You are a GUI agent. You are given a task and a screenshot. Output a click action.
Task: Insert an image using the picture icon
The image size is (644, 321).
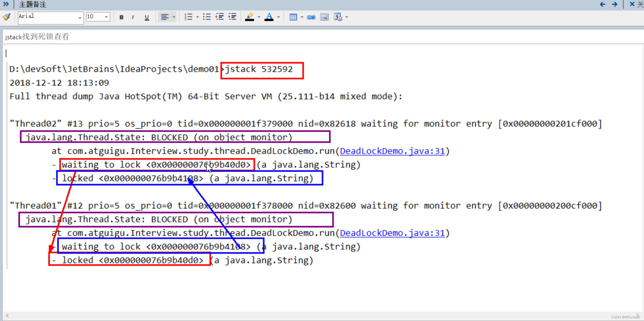point(324,17)
